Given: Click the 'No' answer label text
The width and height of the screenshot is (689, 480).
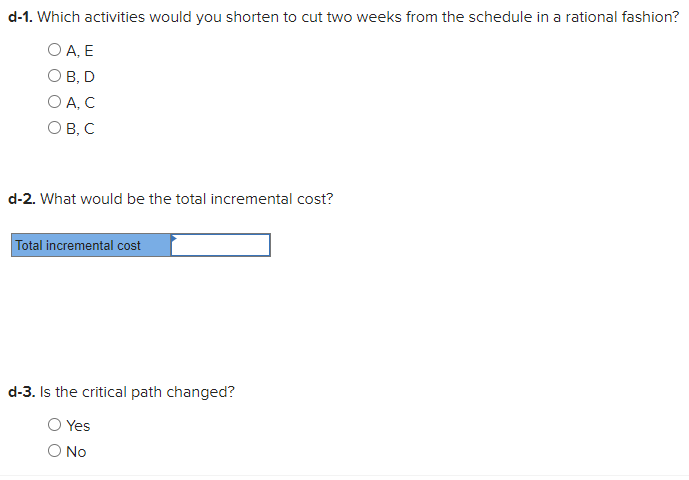Looking at the screenshot, I should tap(76, 451).
